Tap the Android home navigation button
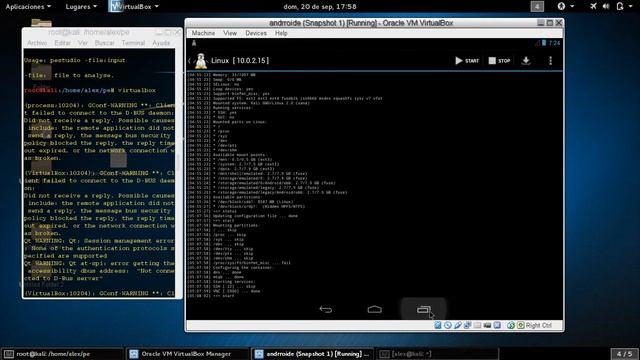 [374, 310]
